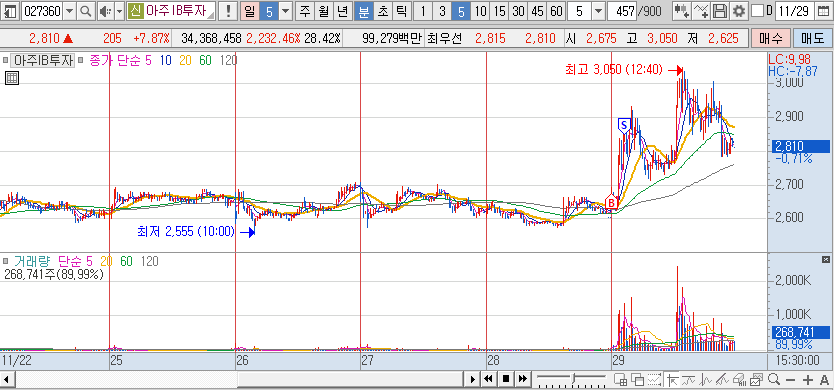Select the 년 yearly period tab
The width and height of the screenshot is (834, 390).
coord(343,11)
